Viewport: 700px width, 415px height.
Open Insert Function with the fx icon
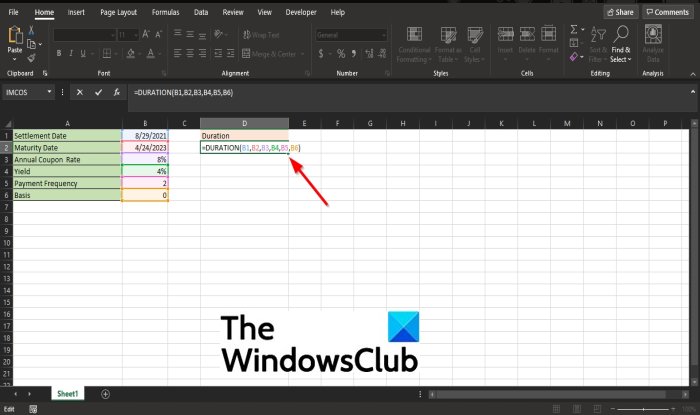[x=118, y=92]
